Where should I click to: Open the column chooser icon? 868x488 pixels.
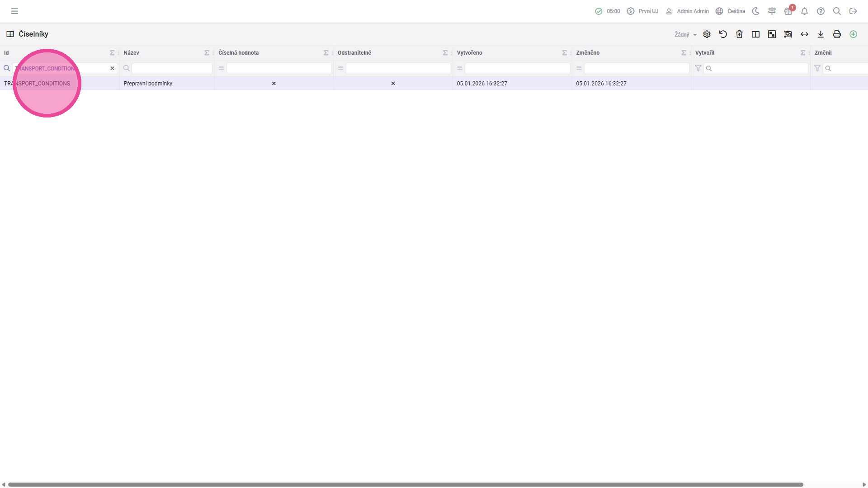755,34
